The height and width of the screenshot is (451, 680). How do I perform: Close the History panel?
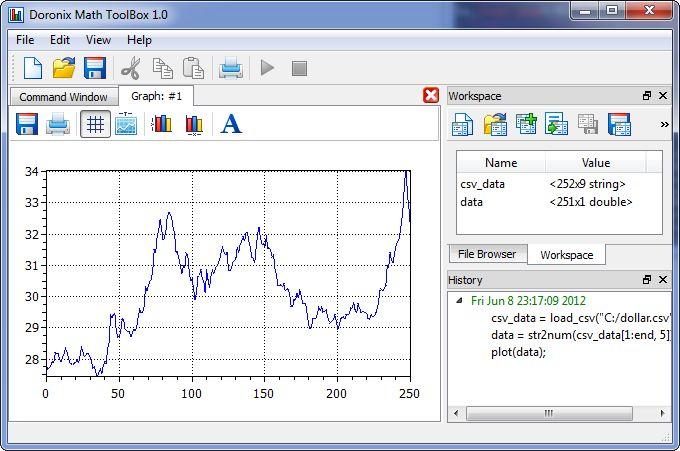663,280
